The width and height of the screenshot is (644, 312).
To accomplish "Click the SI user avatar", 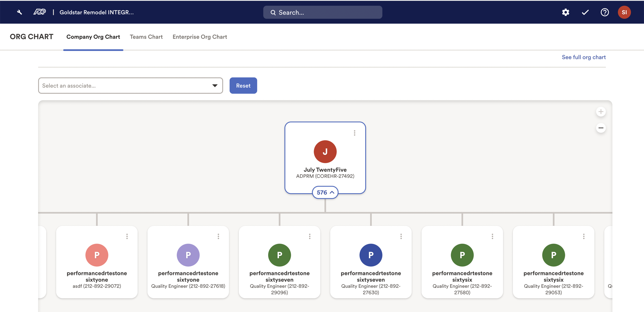I will click(624, 12).
